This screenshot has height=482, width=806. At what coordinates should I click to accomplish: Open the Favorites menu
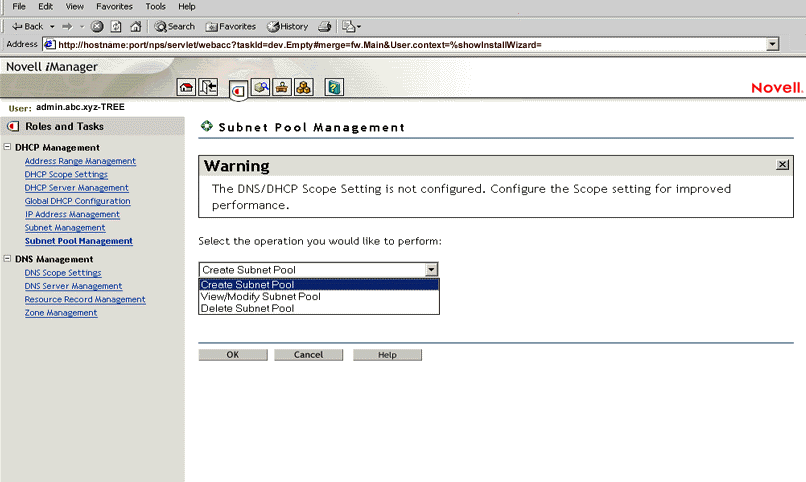tap(114, 7)
